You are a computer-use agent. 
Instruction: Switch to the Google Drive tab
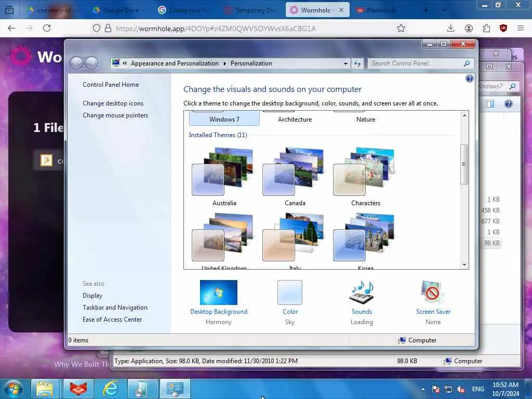[117, 10]
